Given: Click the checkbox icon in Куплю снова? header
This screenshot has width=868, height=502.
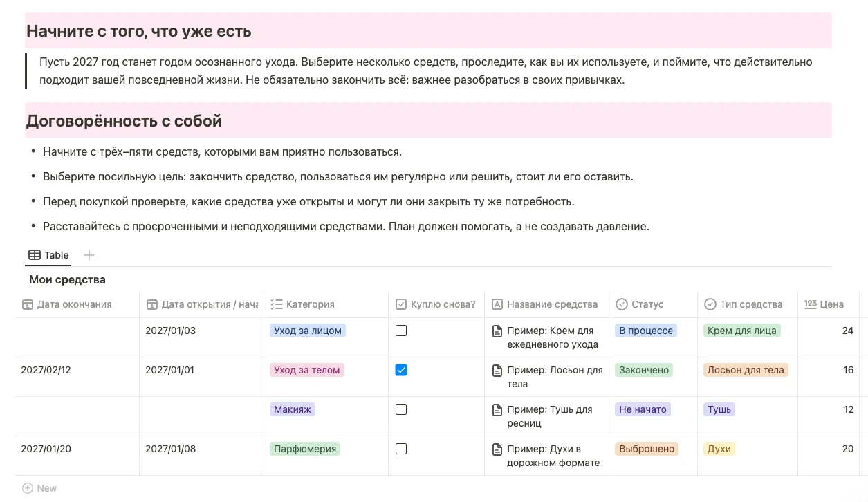Looking at the screenshot, I should click(x=401, y=304).
